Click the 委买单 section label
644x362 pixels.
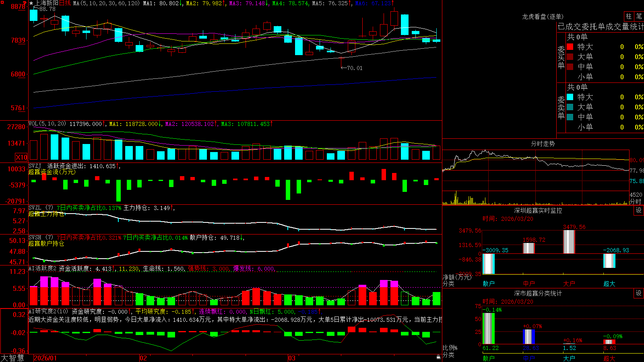561,57
